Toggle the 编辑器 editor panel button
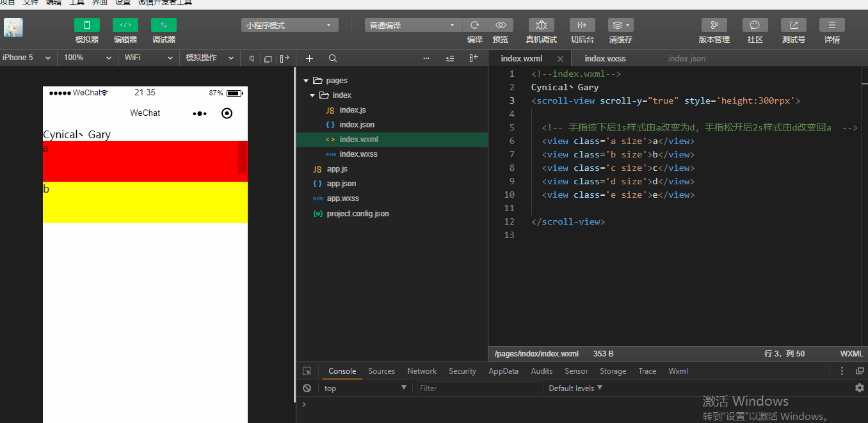 coord(125,26)
